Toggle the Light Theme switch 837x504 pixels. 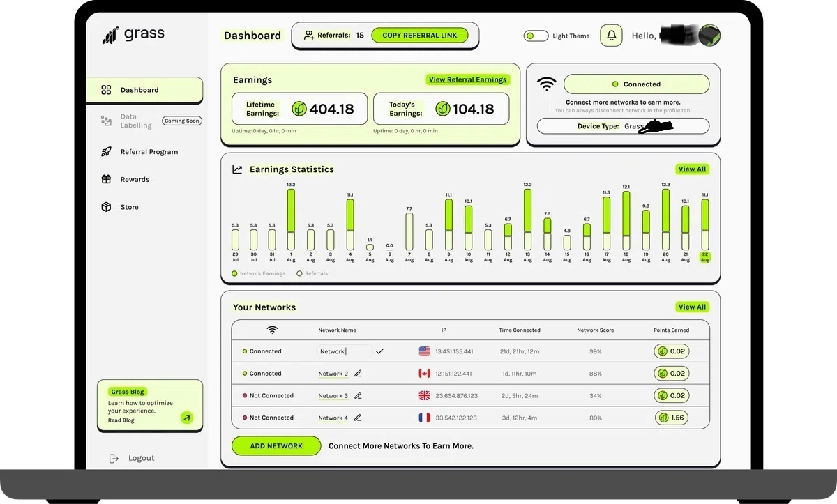click(x=536, y=36)
